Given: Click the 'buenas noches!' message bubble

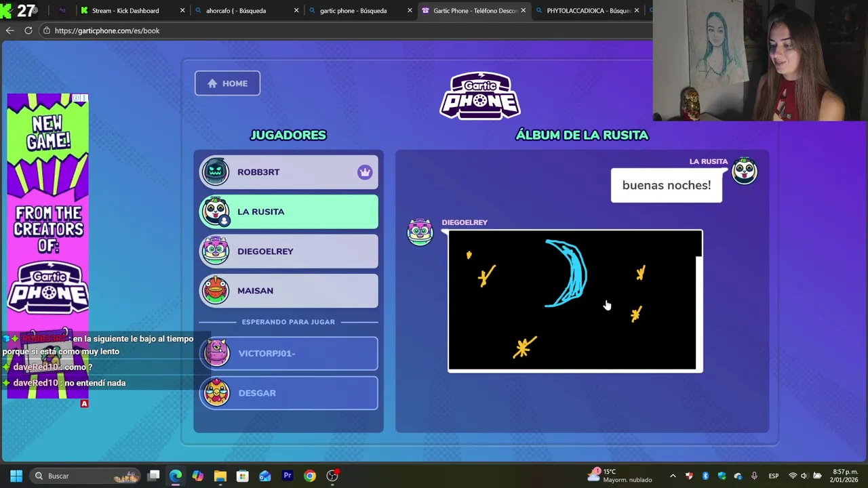Looking at the screenshot, I should point(667,185).
